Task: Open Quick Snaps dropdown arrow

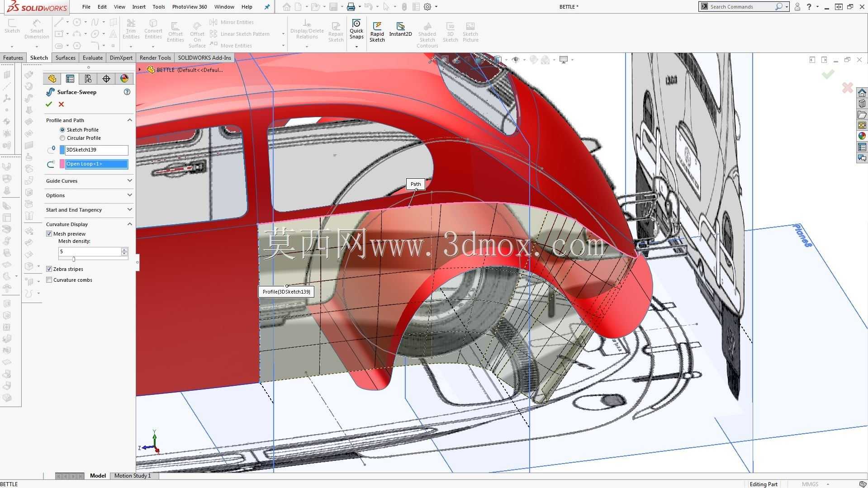Action: pyautogui.click(x=356, y=47)
